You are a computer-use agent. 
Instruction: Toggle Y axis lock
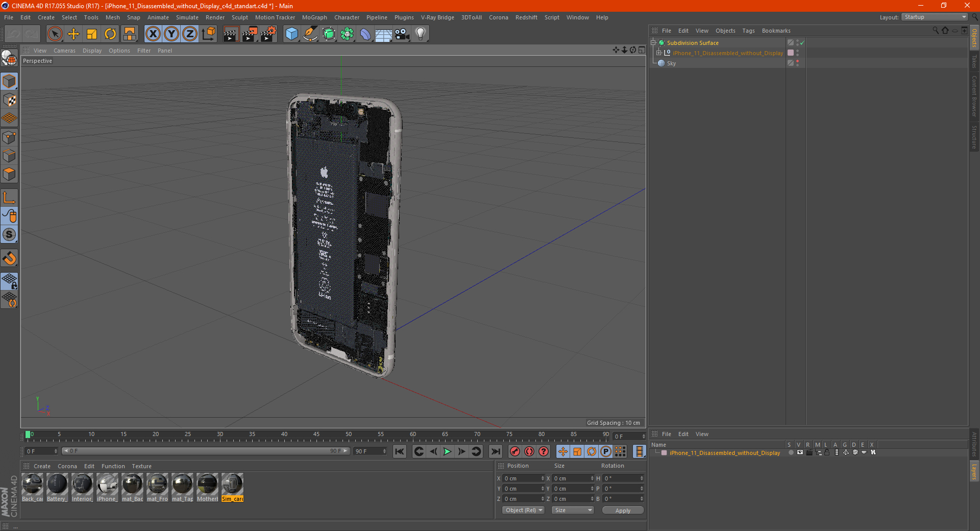coord(171,34)
